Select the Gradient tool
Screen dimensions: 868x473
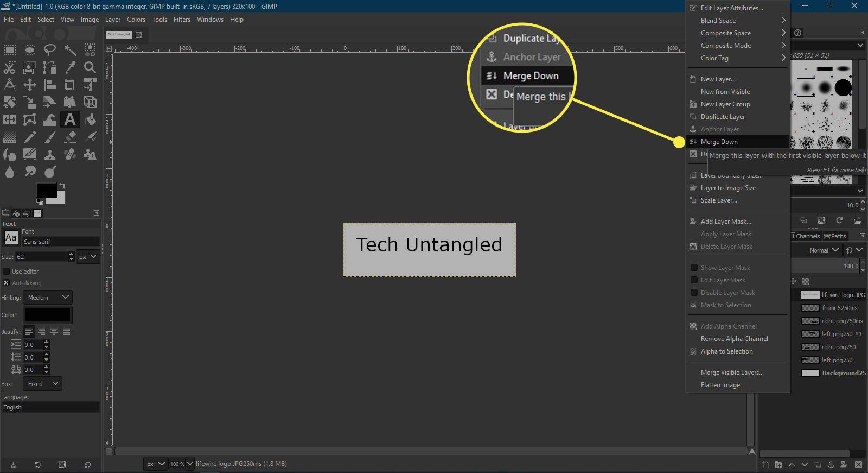point(10,137)
